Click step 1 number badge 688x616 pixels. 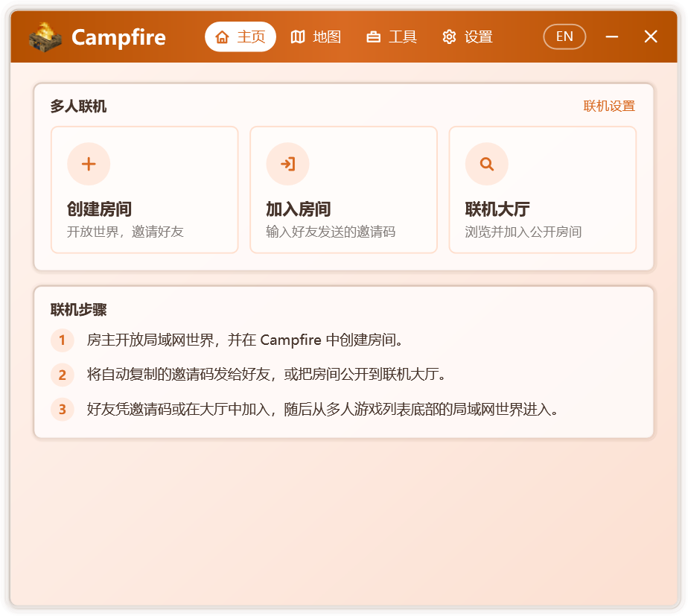click(63, 340)
